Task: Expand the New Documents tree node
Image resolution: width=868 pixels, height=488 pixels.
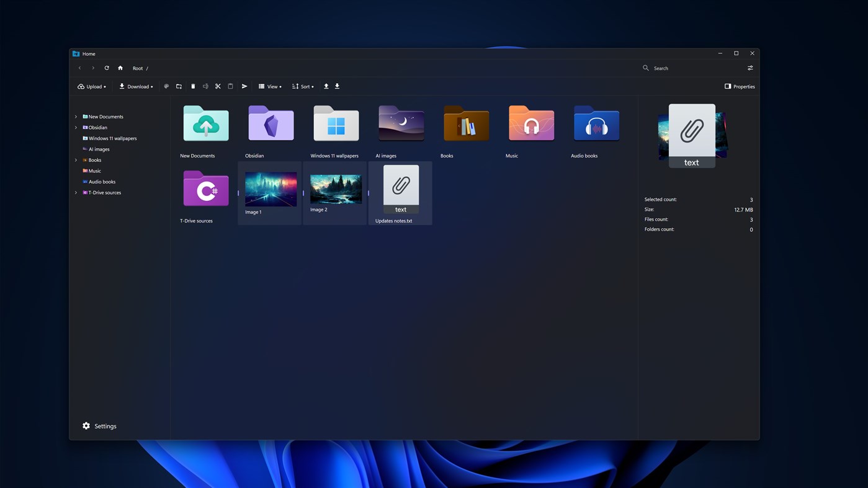Action: pos(76,117)
